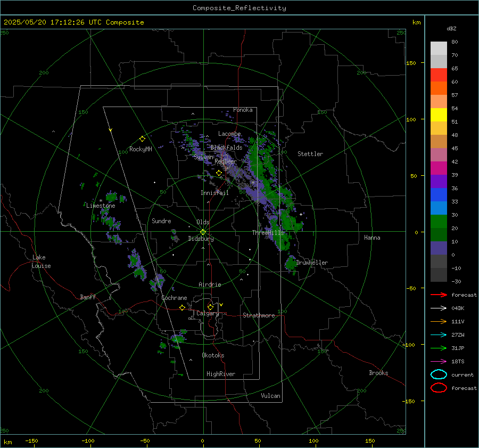Viewport: 479px width, 448px height.
Task: Click the Okotoks city label
Action: pos(213,355)
